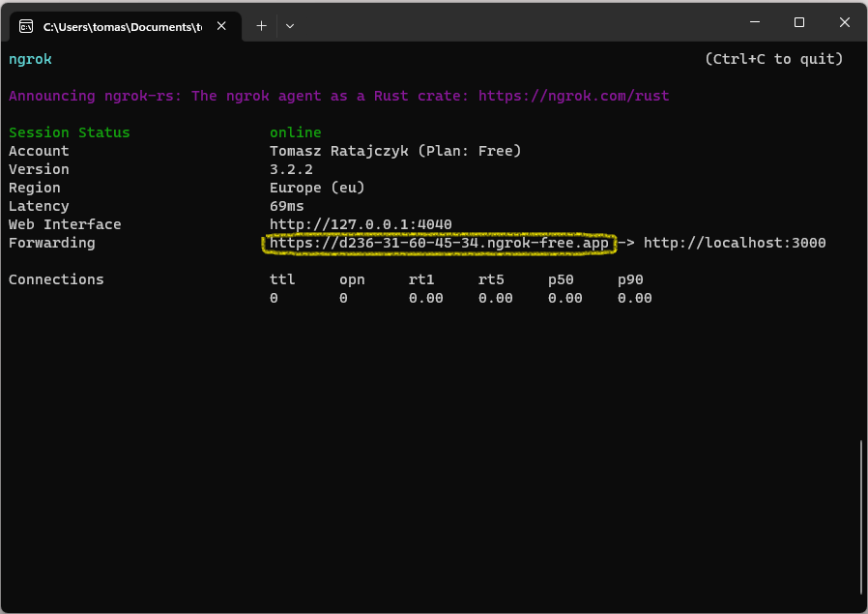Screen dimensions: 868x614
Task: Expand the new tab profile dropdown
Action: [x=290, y=26]
